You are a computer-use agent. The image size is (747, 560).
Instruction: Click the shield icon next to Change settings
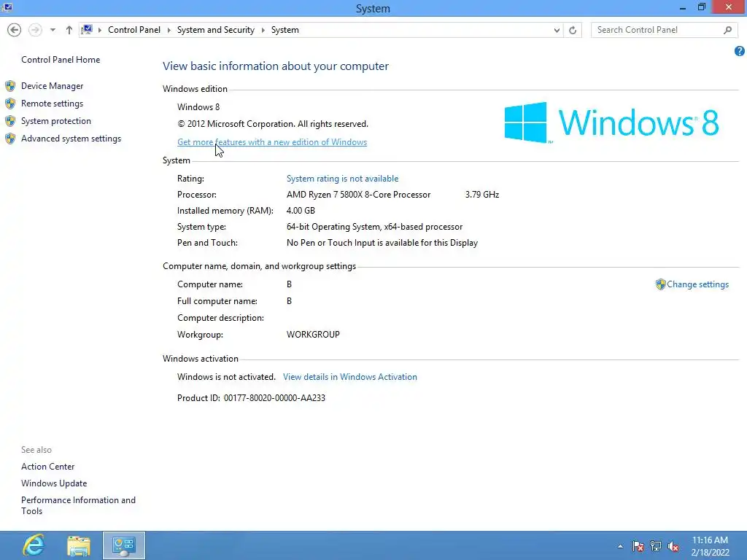(660, 284)
